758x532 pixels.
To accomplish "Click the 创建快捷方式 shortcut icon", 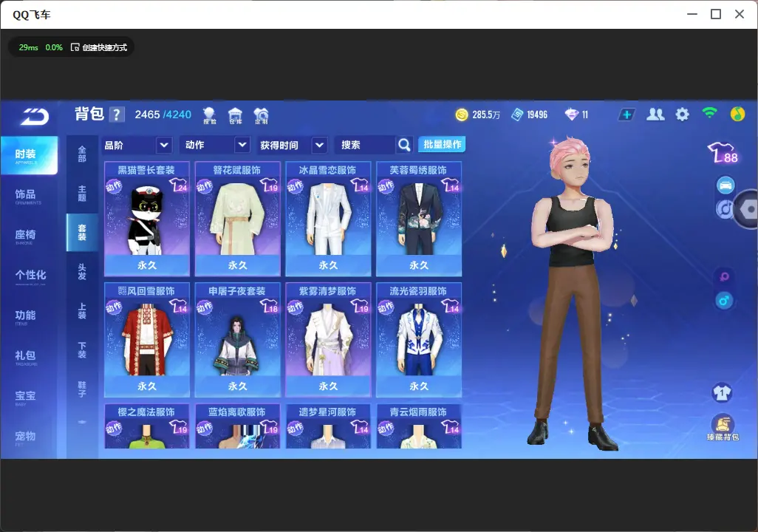I will coord(75,47).
